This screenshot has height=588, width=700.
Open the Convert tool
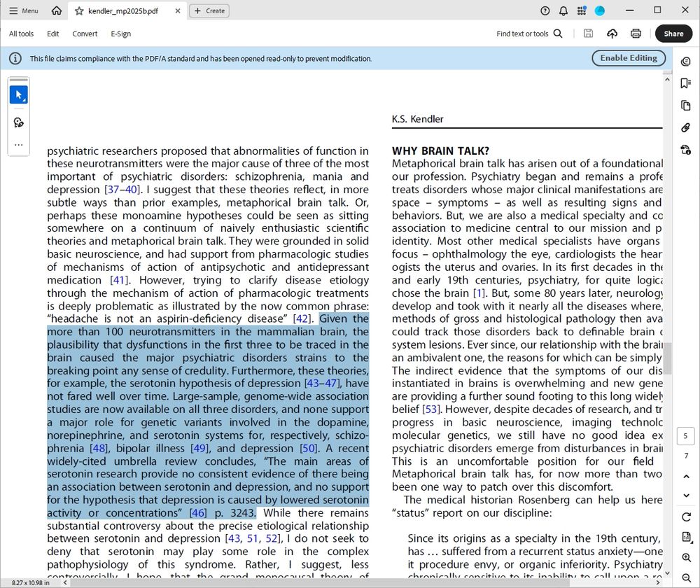85,34
